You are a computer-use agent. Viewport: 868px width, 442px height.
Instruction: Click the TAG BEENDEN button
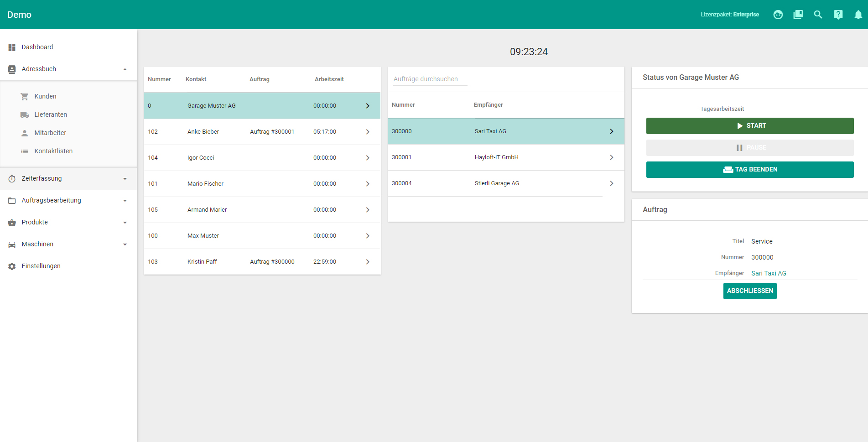click(749, 170)
